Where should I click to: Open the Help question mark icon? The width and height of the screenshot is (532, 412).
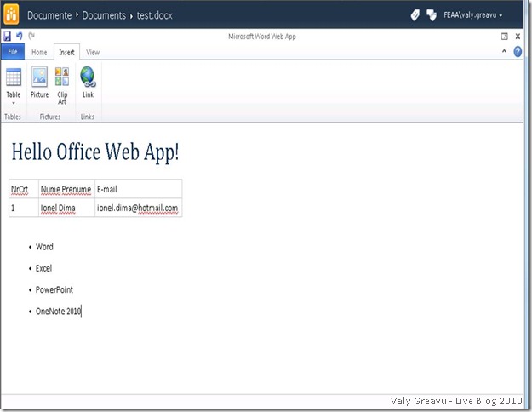click(518, 52)
